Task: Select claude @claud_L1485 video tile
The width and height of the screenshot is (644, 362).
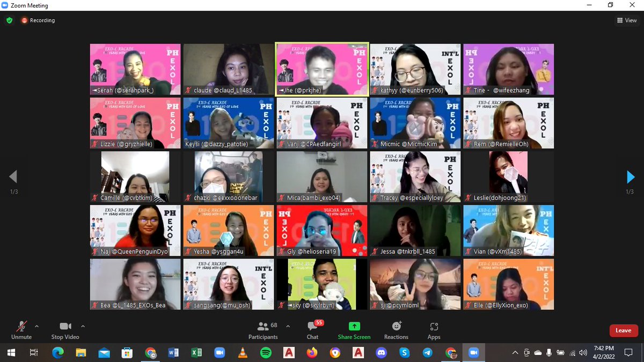Action: click(x=229, y=69)
